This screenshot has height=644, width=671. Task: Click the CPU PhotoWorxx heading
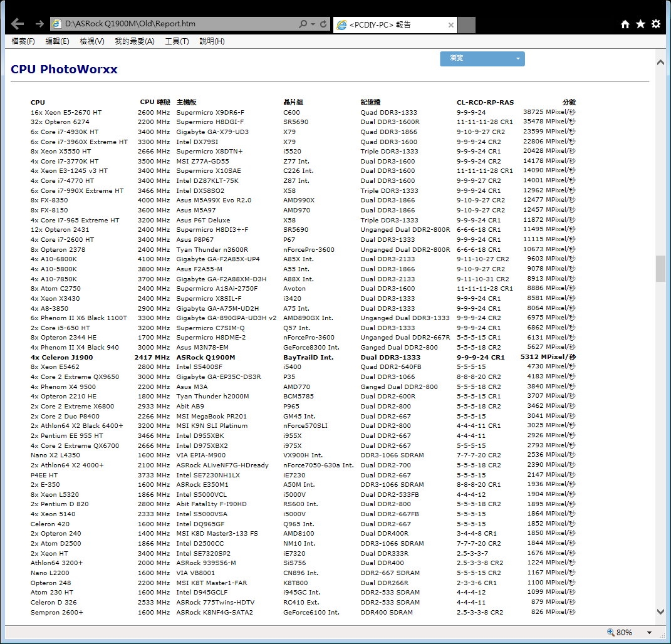pos(64,70)
